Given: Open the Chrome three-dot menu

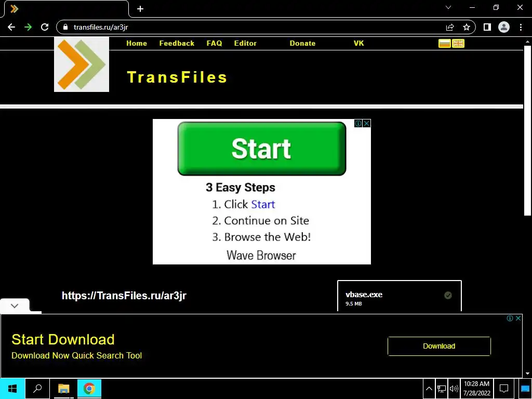Looking at the screenshot, I should (521, 27).
